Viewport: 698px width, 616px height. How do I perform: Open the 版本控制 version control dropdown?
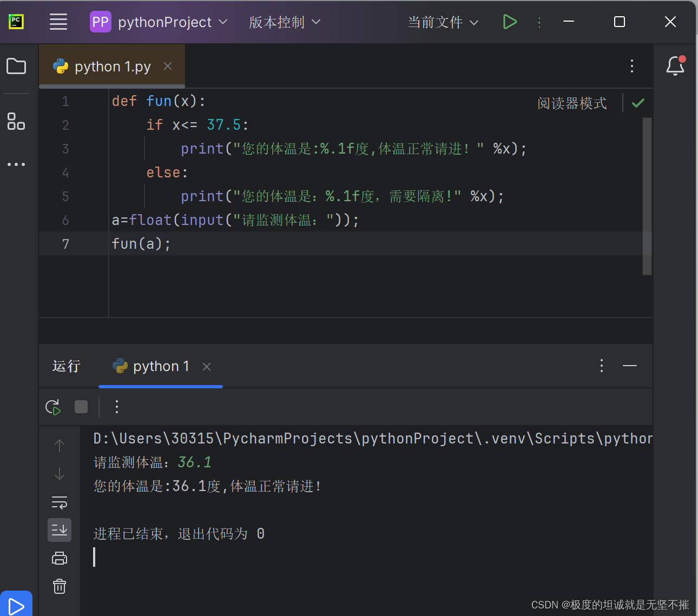(x=285, y=22)
